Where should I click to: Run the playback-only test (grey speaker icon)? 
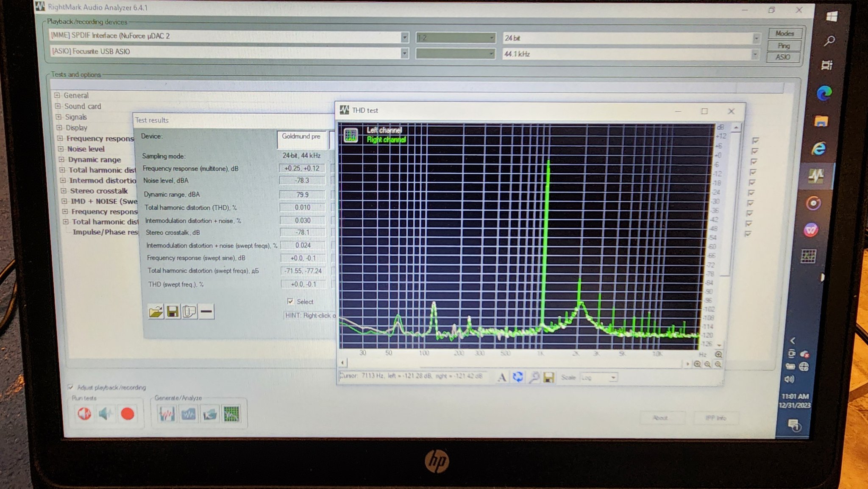[106, 414]
